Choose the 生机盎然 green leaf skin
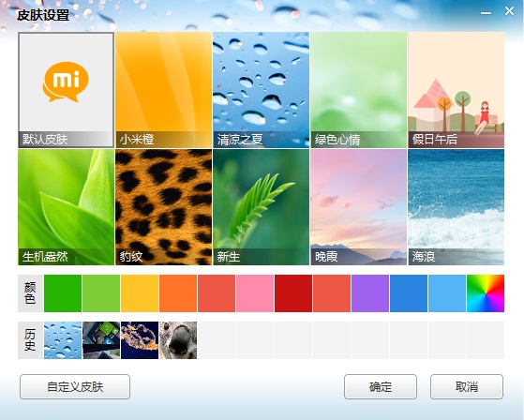This screenshot has height=420, width=524. click(66, 207)
